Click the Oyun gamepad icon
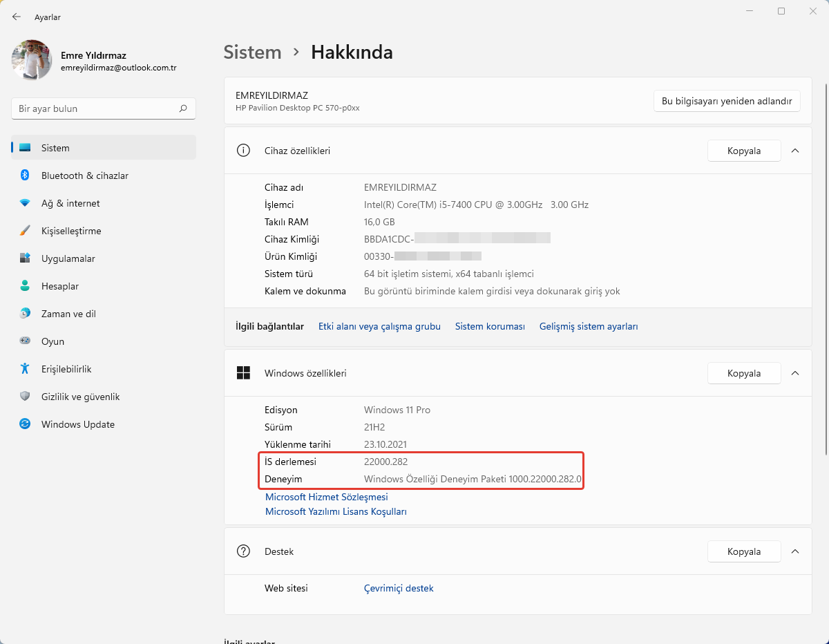829x644 pixels. coord(25,341)
